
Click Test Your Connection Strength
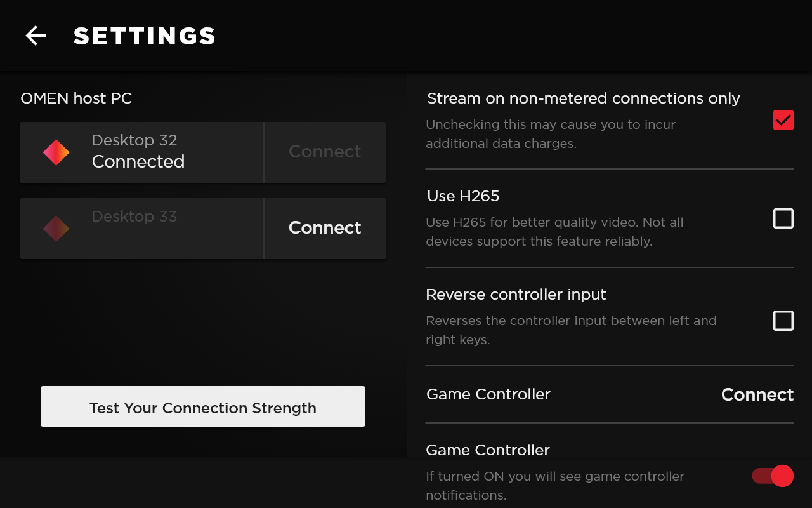tap(203, 407)
